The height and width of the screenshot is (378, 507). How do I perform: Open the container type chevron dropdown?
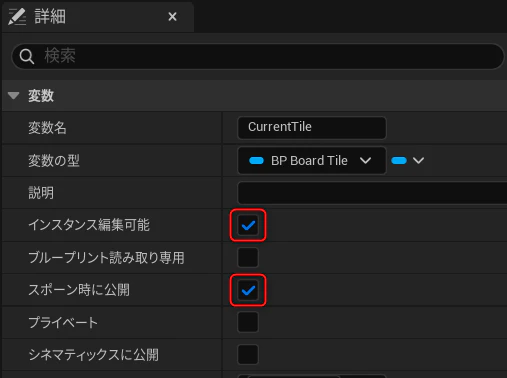point(418,161)
